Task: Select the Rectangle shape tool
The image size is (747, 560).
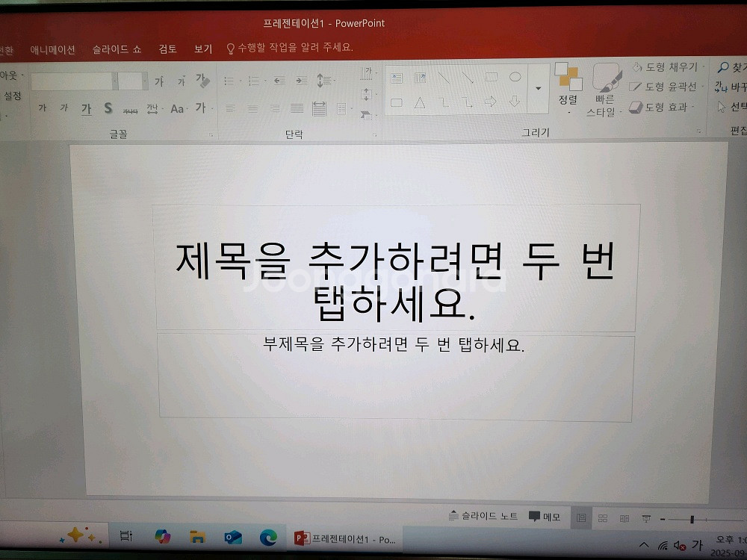Action: click(492, 78)
